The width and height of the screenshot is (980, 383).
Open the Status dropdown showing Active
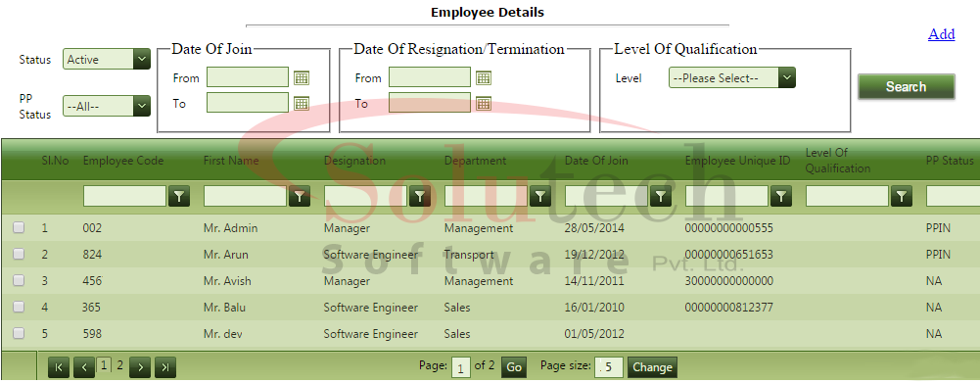[x=107, y=60]
